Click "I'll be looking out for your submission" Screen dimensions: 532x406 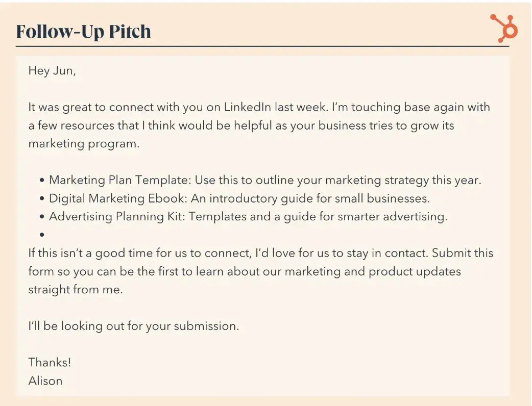coord(133,326)
